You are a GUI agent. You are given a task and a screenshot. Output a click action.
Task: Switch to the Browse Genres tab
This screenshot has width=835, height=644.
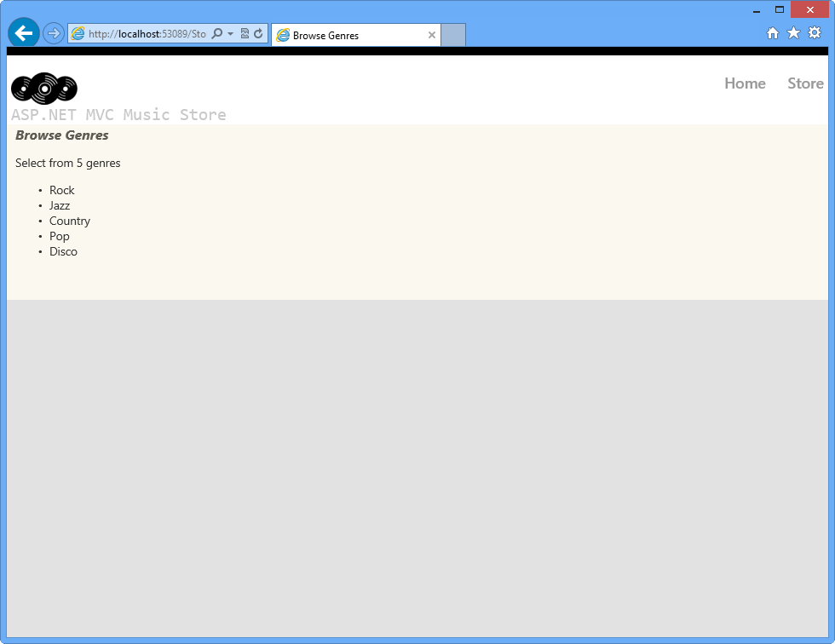point(349,35)
